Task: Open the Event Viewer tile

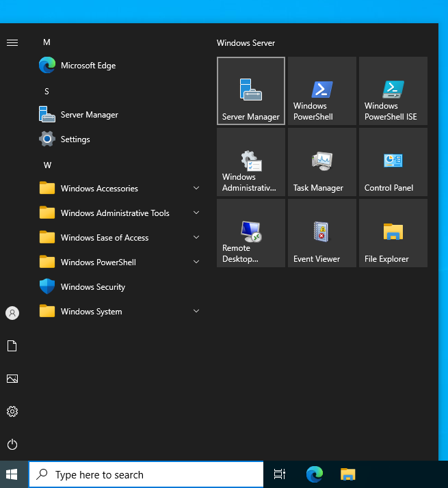Action: click(x=322, y=233)
